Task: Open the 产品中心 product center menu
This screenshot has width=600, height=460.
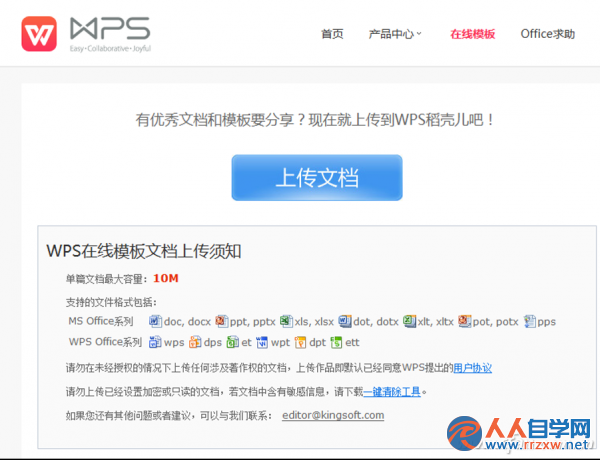Action: pyautogui.click(x=391, y=34)
